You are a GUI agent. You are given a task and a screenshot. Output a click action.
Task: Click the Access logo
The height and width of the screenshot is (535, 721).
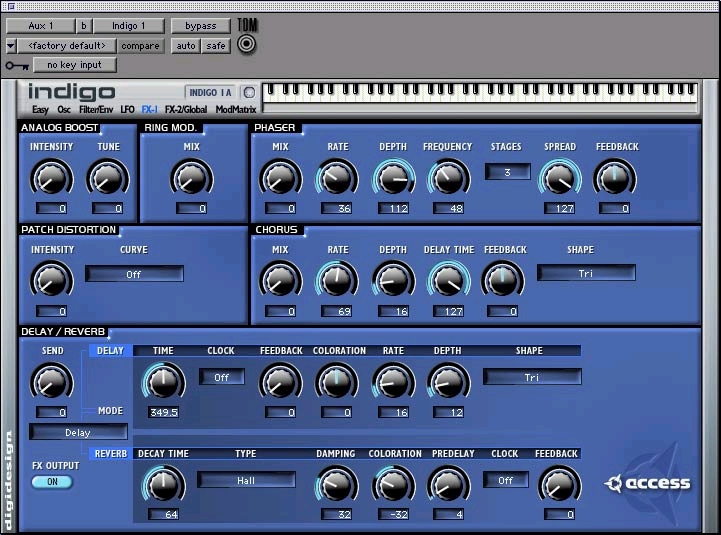pos(647,483)
